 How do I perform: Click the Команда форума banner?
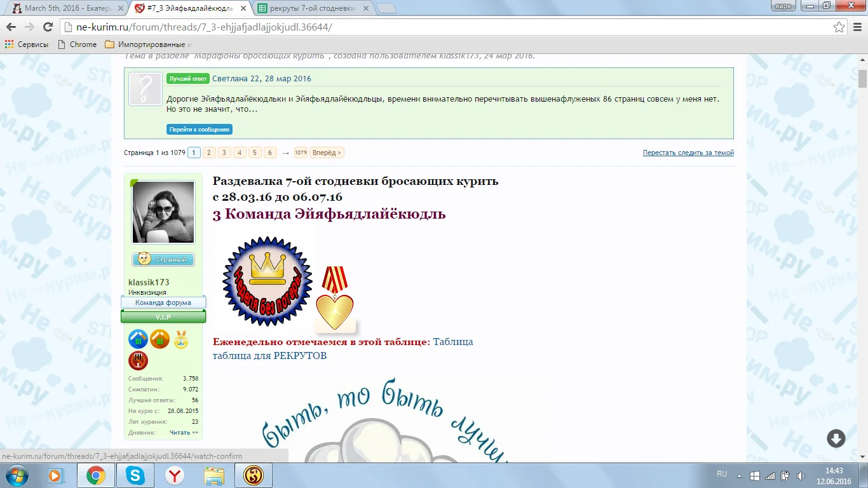point(163,303)
